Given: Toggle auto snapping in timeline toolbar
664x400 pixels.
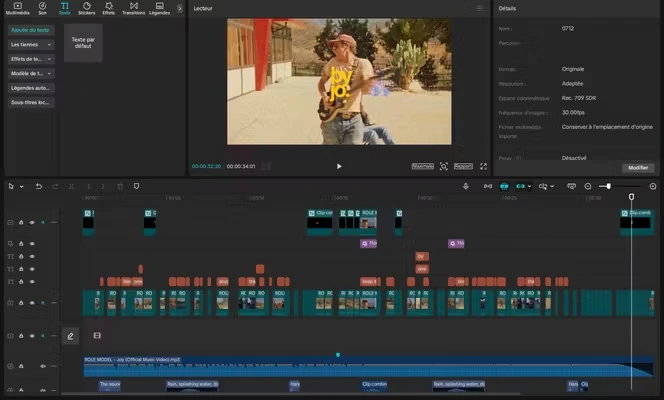Looking at the screenshot, I should 504,186.
